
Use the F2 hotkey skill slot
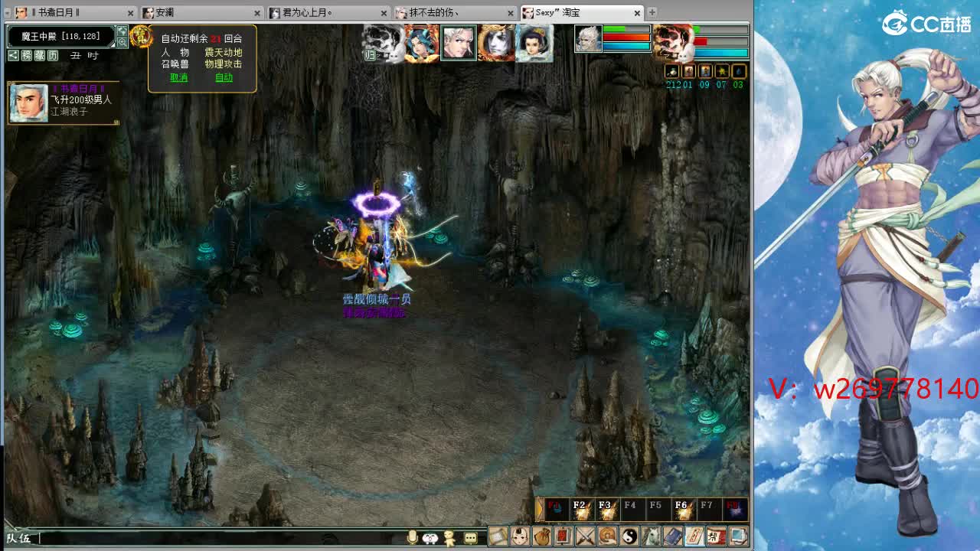pyautogui.click(x=582, y=509)
